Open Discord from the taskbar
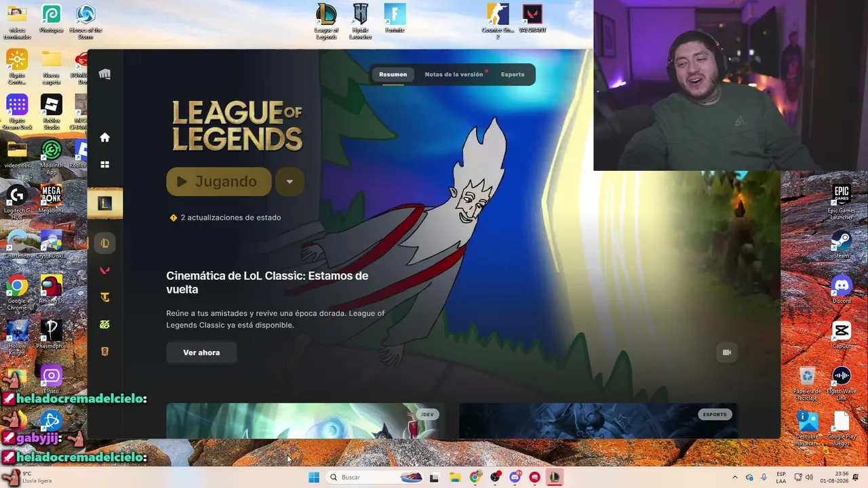 [x=515, y=477]
